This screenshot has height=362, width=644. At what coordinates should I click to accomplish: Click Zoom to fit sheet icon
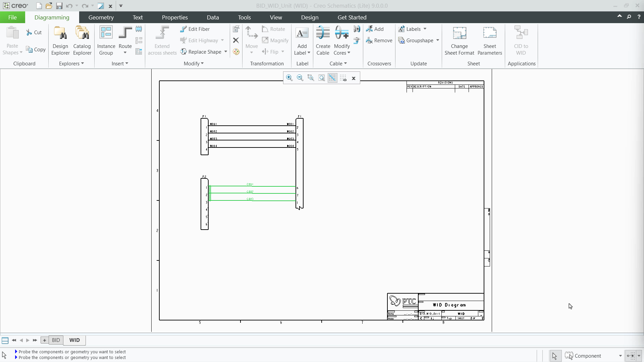click(x=321, y=78)
